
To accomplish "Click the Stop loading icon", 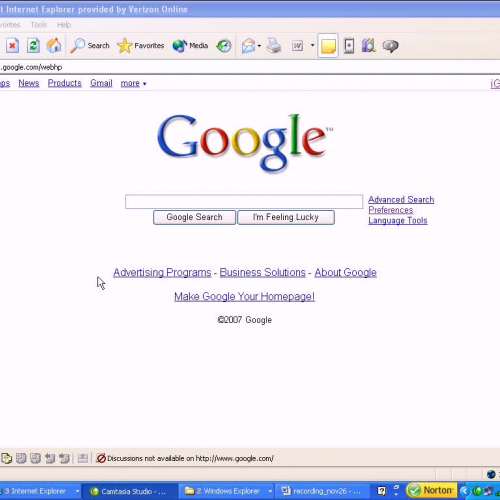I will [12, 46].
